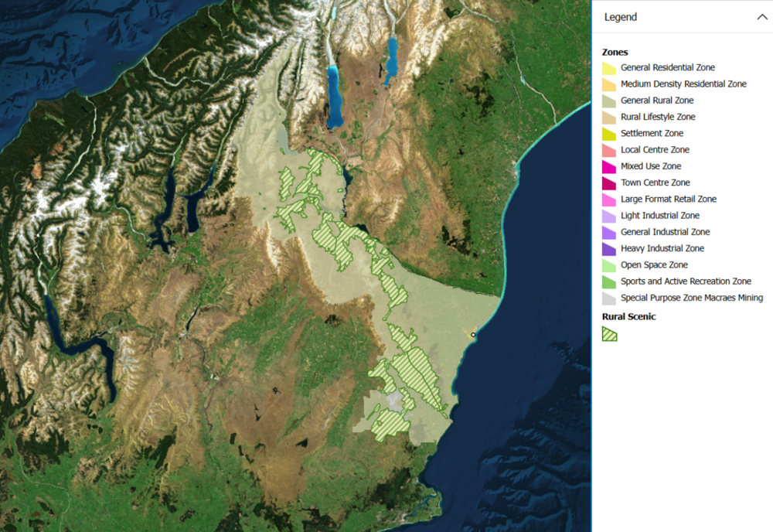Screen dimensions: 773x532
Task: Click the General Industrial Zone swatch
Action: pyautogui.click(x=609, y=232)
